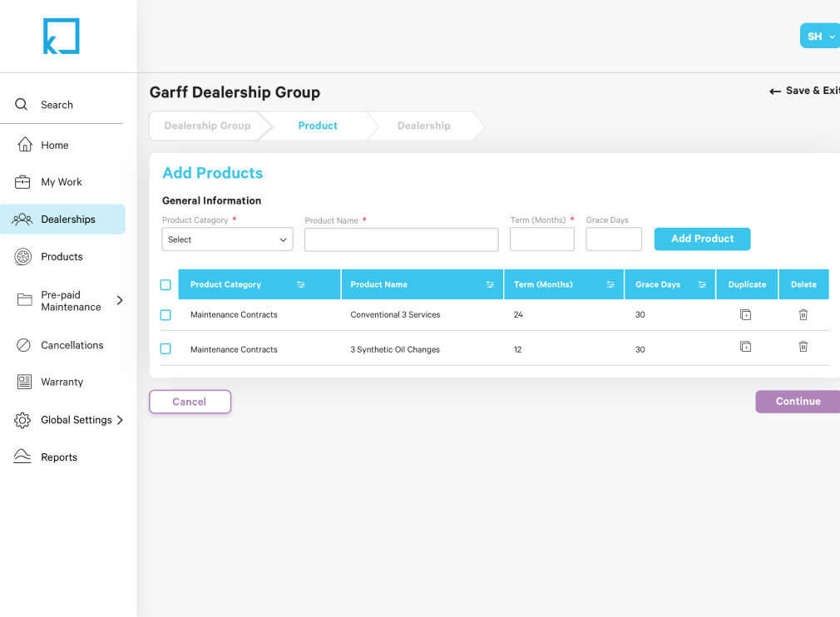The image size is (840, 617).
Task: Click the Warranty document icon
Action: [24, 382]
